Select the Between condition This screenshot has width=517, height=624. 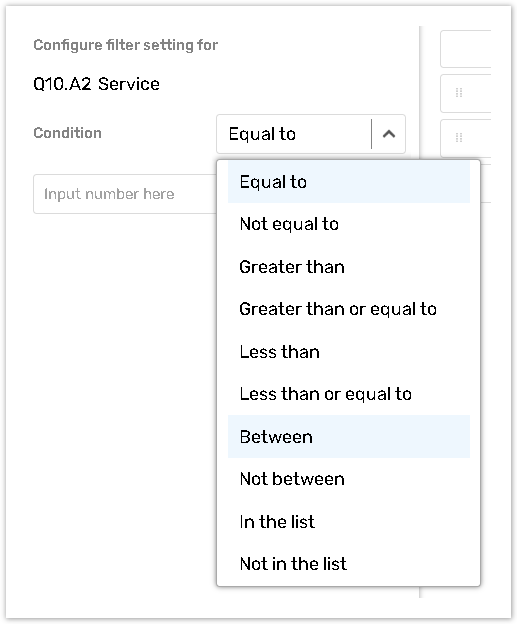pos(349,437)
